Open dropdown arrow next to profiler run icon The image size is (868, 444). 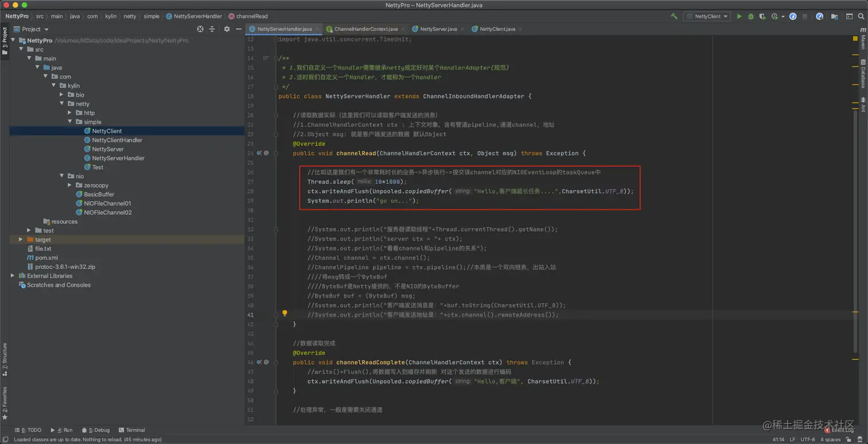(782, 17)
